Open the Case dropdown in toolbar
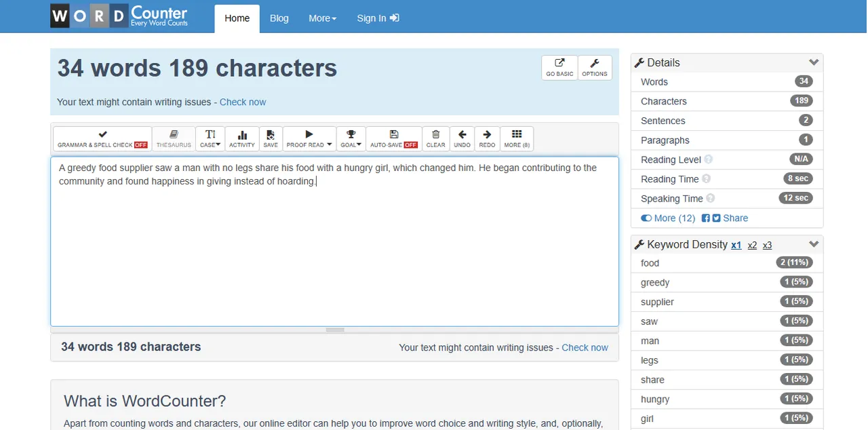The image size is (868, 430). click(210, 138)
